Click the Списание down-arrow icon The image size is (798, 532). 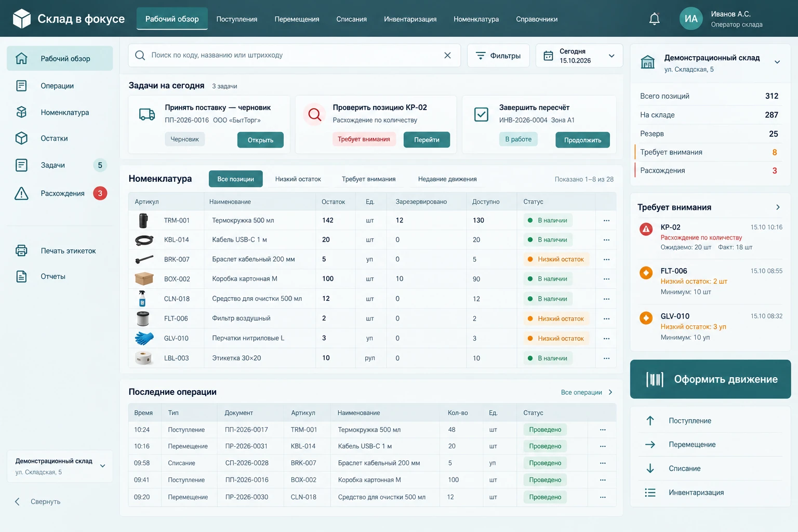pyautogui.click(x=650, y=469)
